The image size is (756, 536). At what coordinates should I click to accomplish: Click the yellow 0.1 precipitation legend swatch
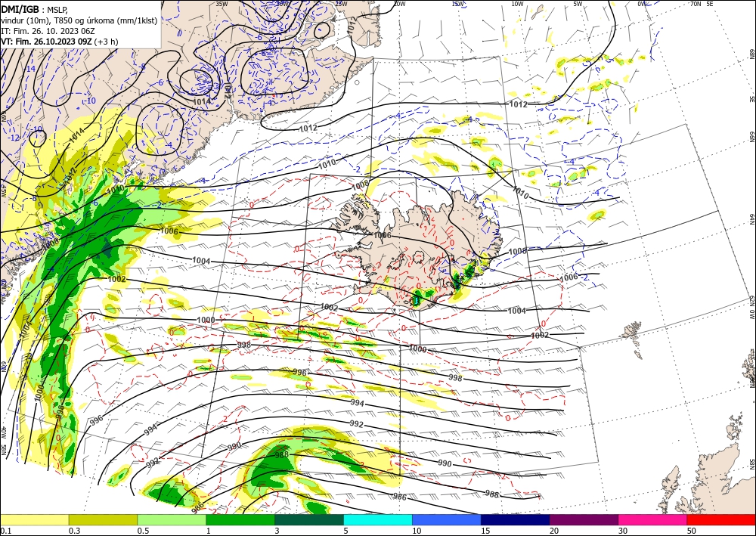34,519
